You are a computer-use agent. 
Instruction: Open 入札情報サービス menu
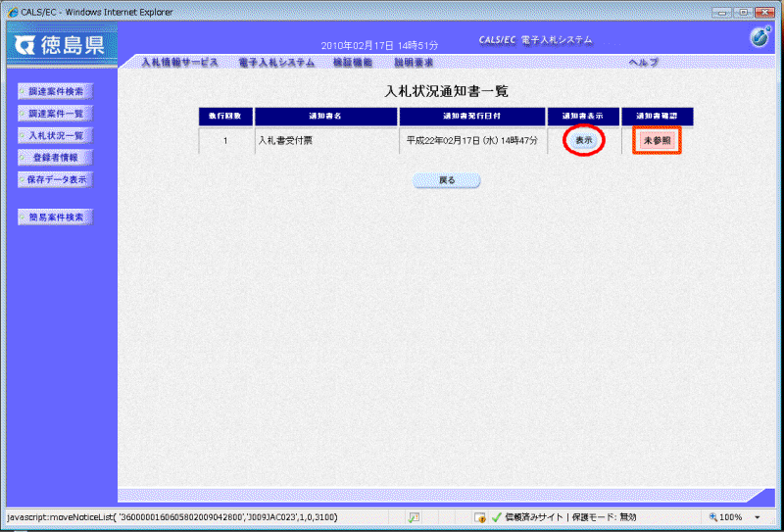[x=179, y=63]
